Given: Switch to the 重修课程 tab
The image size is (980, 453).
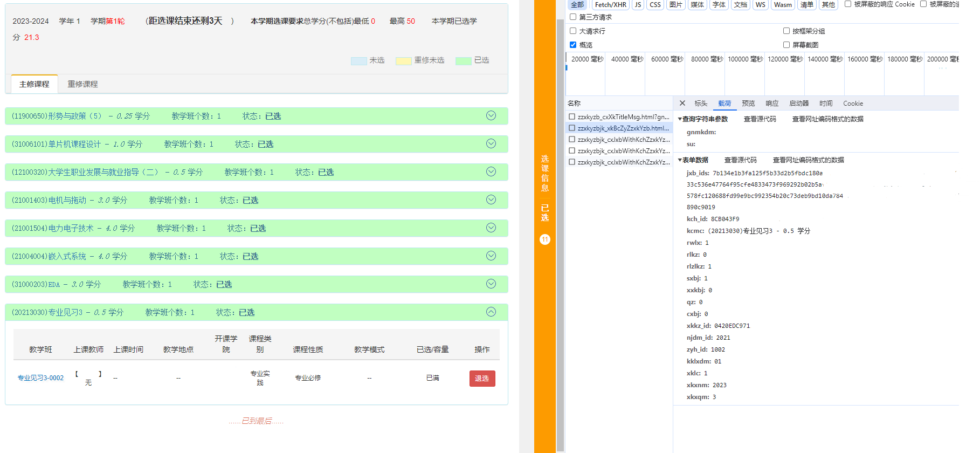Looking at the screenshot, I should 82,84.
